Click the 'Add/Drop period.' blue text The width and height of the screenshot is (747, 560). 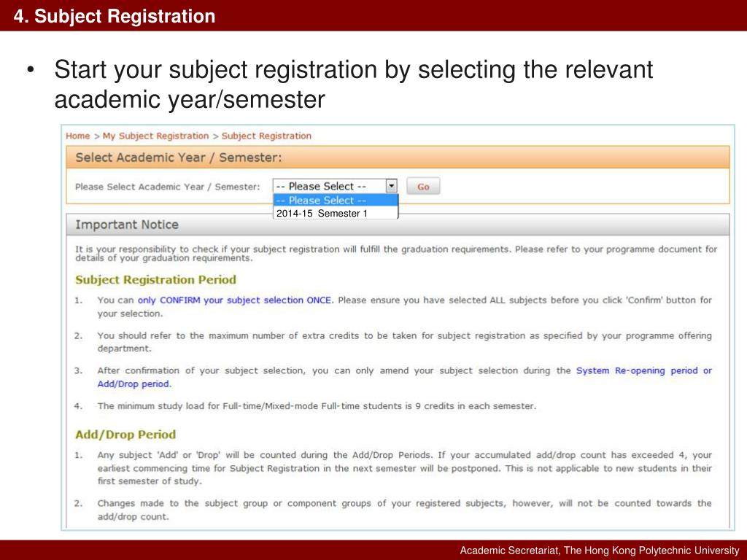click(134, 384)
